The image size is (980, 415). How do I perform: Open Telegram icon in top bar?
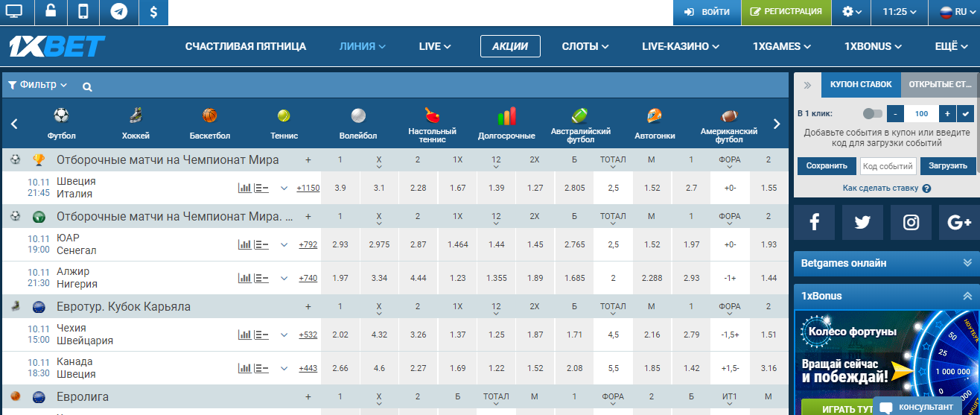point(118,12)
